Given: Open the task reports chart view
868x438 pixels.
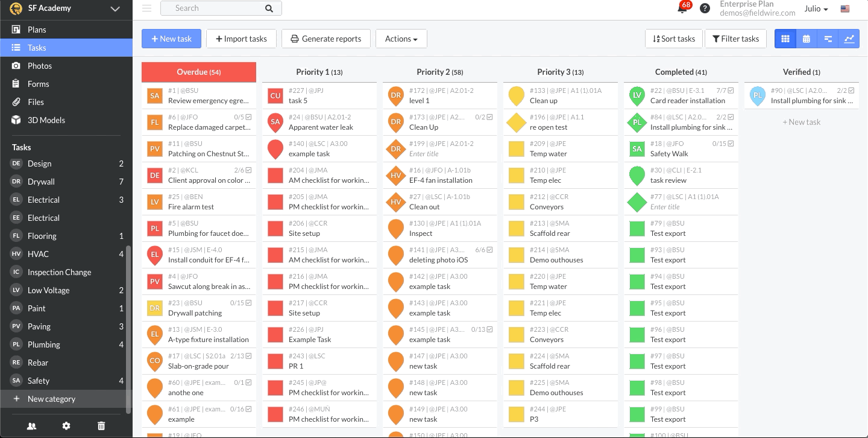Looking at the screenshot, I should [x=849, y=38].
